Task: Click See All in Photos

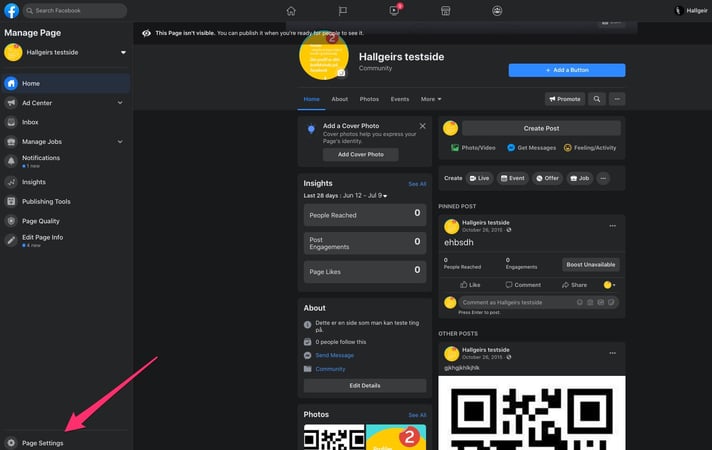Action: point(417,415)
